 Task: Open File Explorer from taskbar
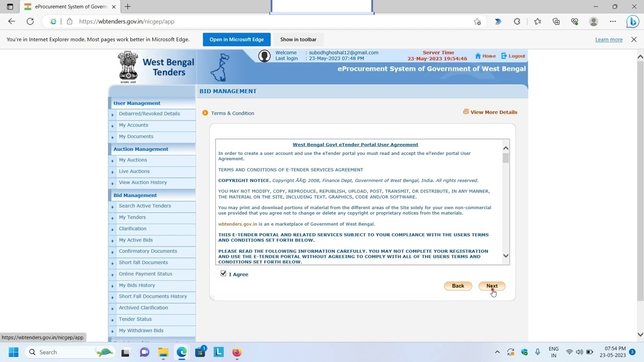point(163,352)
